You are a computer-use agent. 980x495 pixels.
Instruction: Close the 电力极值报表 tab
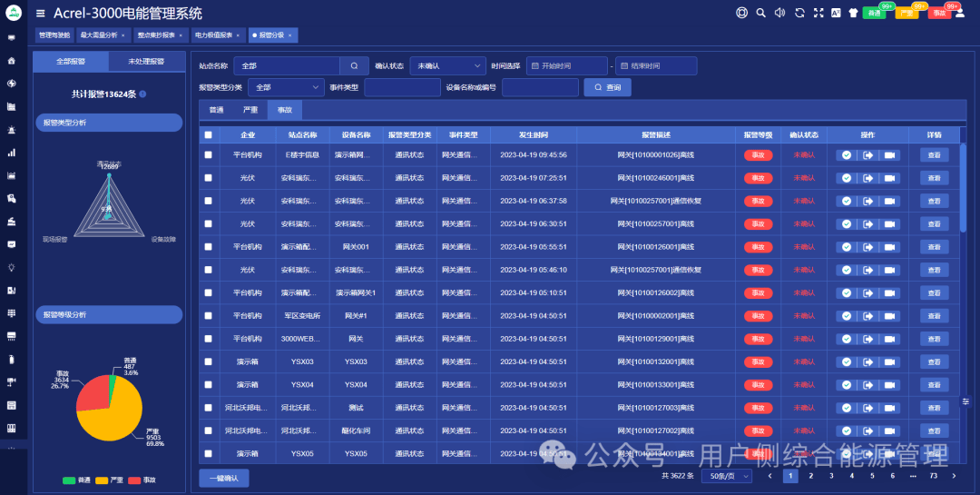click(x=238, y=35)
